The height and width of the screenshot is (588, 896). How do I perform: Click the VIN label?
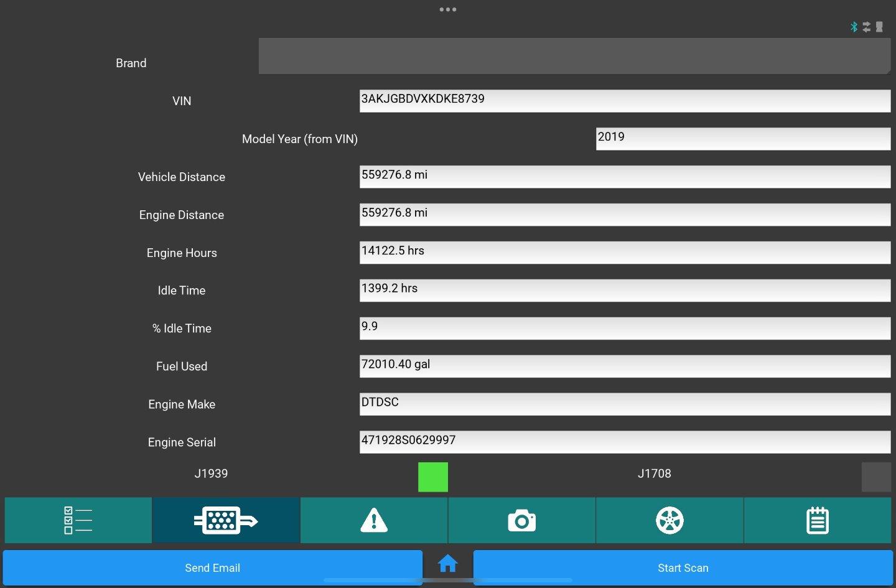182,101
